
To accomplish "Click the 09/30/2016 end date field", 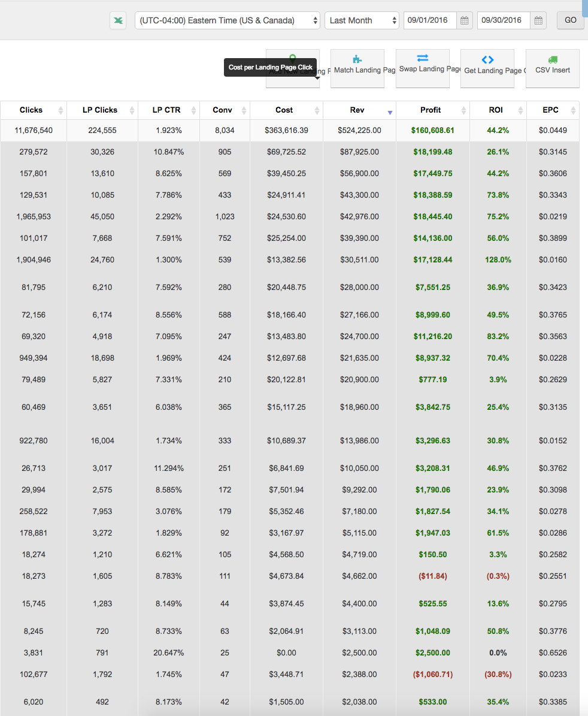I will (504, 20).
